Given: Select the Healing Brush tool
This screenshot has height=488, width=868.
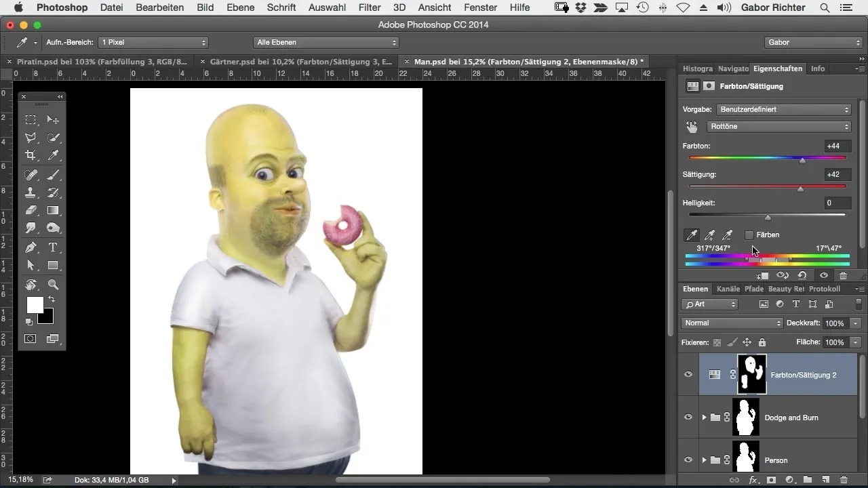Looking at the screenshot, I should (x=31, y=175).
